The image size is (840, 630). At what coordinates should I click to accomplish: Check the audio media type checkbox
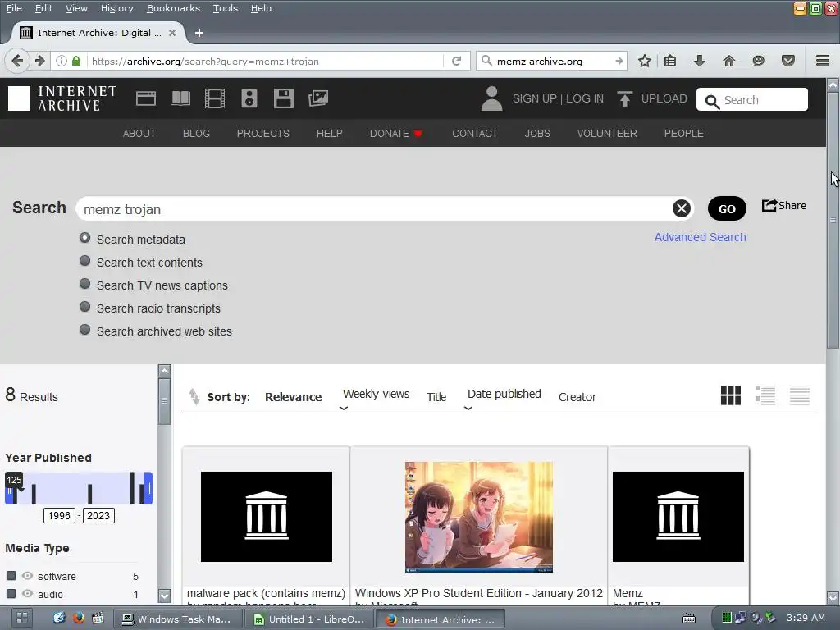11,594
